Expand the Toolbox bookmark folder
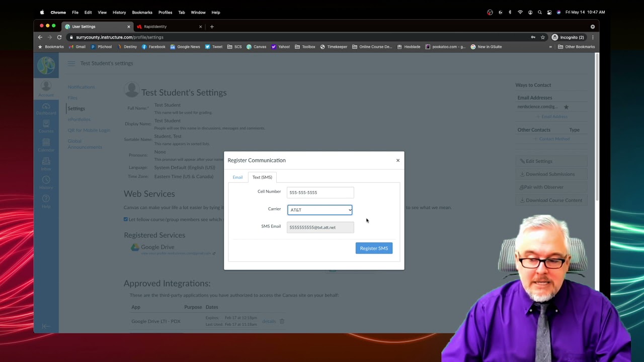Screen dimensions: 644x362 pyautogui.click(x=305, y=47)
